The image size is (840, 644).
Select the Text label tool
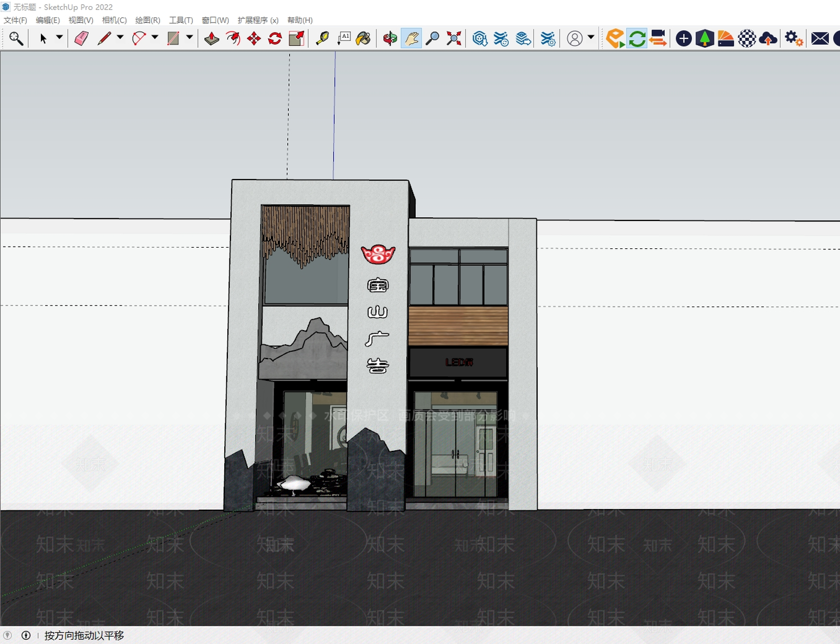pos(344,38)
